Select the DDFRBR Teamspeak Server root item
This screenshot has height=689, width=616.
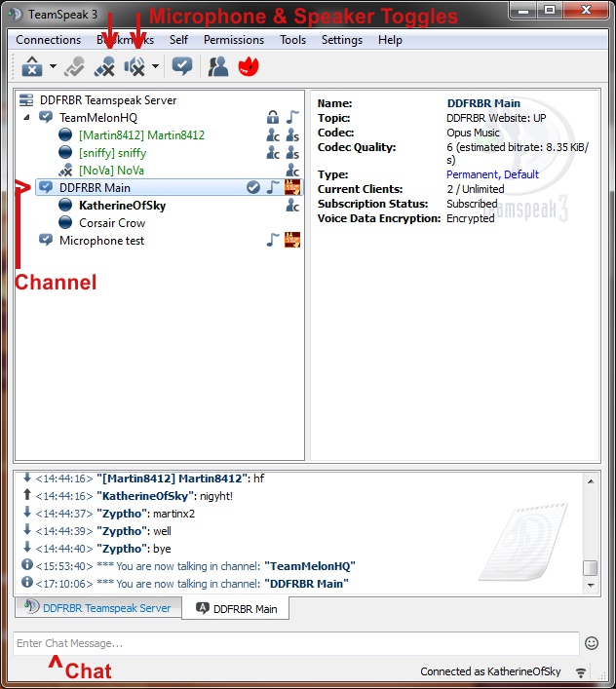click(x=108, y=100)
